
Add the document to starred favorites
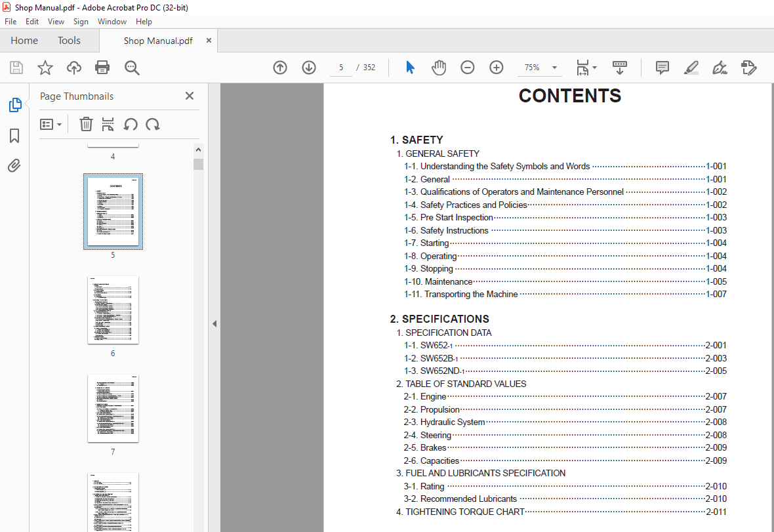(x=45, y=68)
